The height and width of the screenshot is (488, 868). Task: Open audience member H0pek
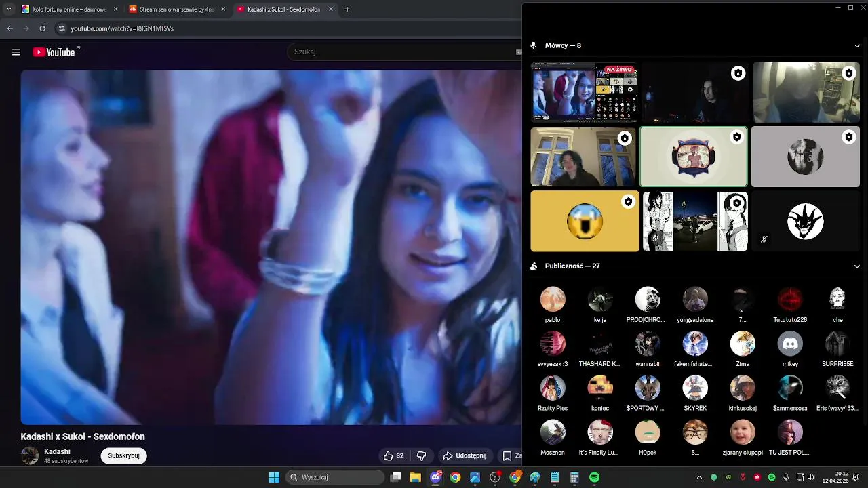[648, 437]
